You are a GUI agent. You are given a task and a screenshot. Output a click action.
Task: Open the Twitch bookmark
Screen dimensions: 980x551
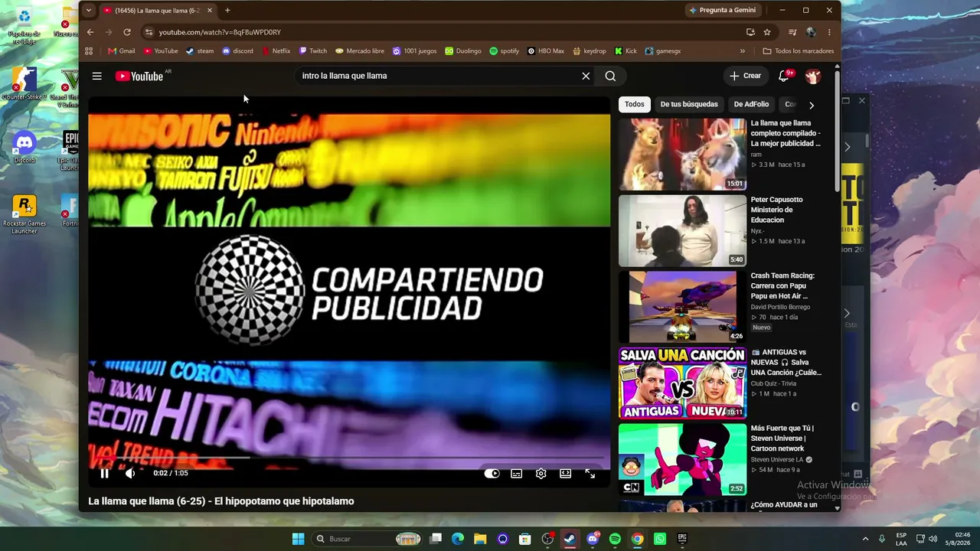pos(313,51)
